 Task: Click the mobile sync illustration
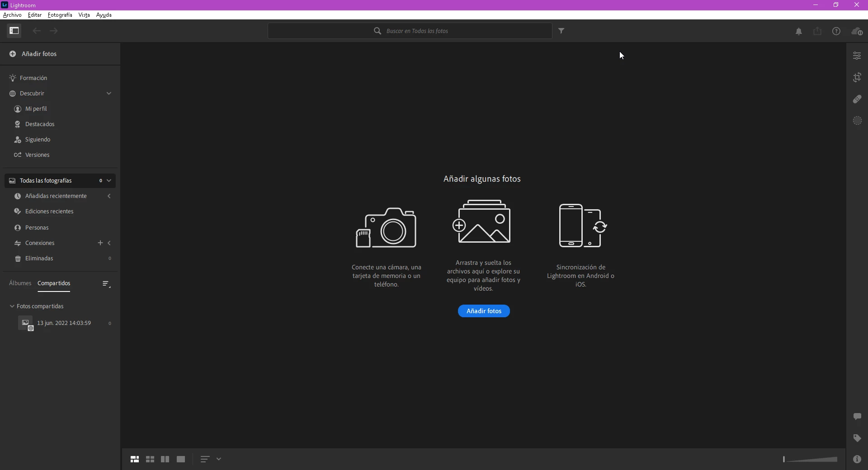(582, 226)
